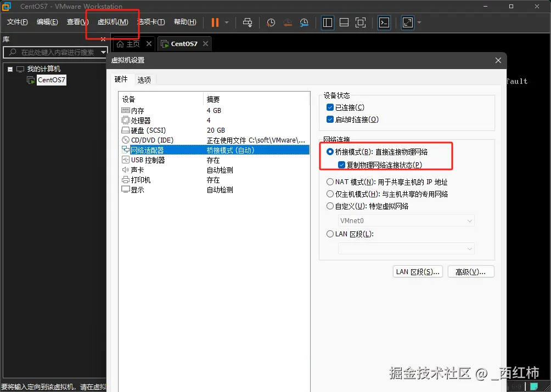This screenshot has height=392, width=551.
Task: Select the CD/DVD (IDE) device row
Action: pyautogui.click(x=215, y=140)
